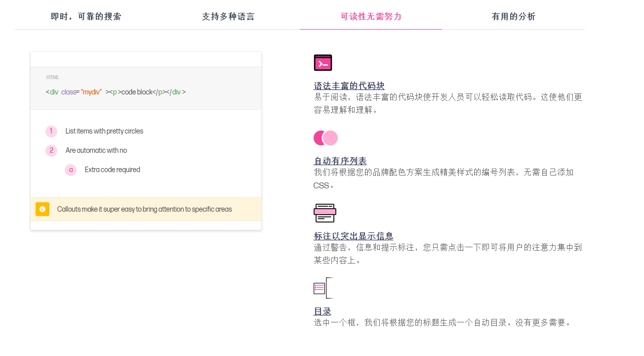Click the yellow info callout icon
The height and width of the screenshot is (356, 644).
click(42, 209)
